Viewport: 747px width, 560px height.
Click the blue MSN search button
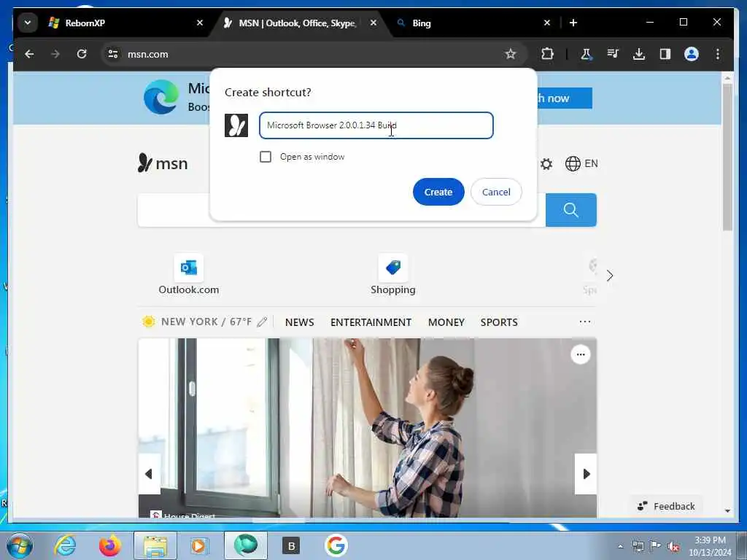click(570, 210)
